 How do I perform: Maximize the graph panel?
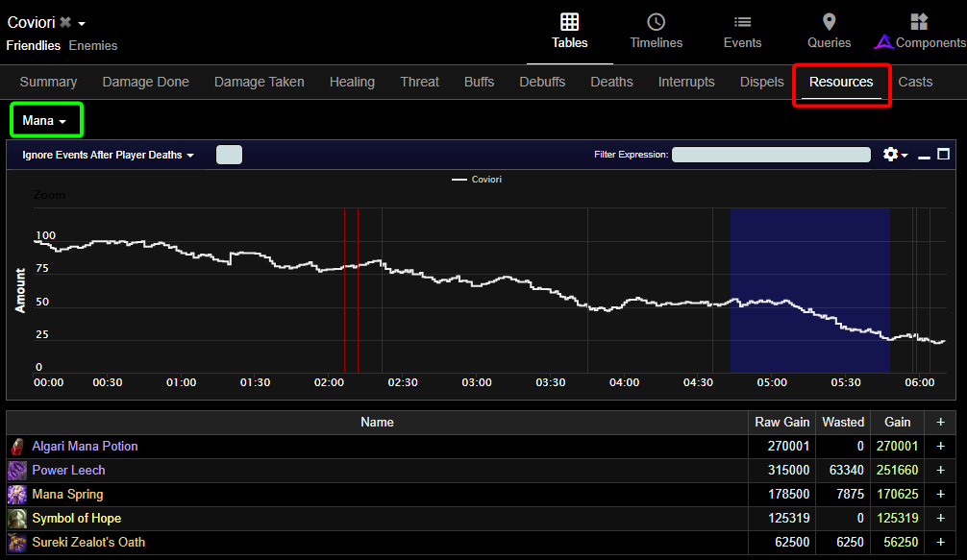click(x=943, y=154)
